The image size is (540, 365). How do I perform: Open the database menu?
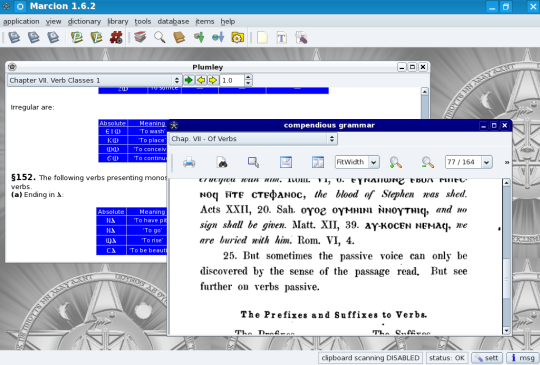coord(173,21)
